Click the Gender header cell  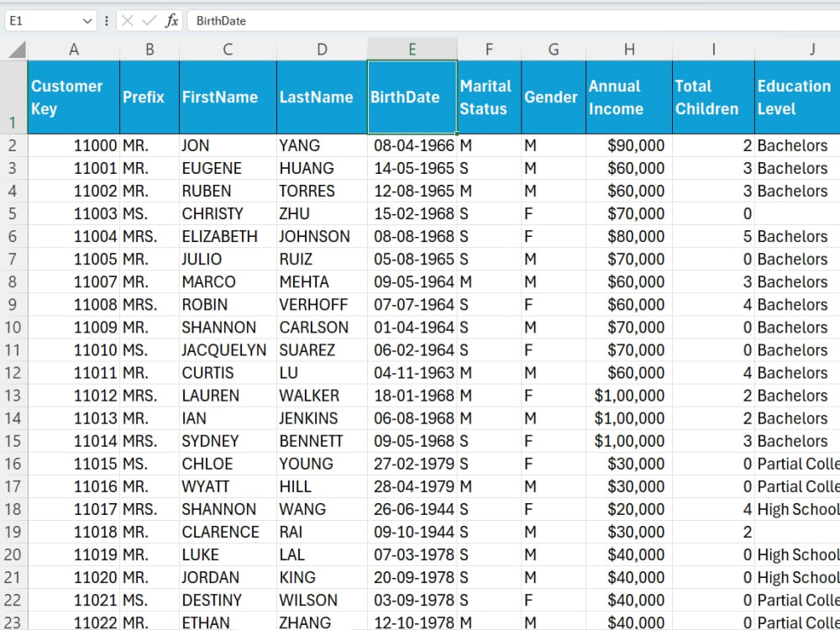tap(554, 97)
